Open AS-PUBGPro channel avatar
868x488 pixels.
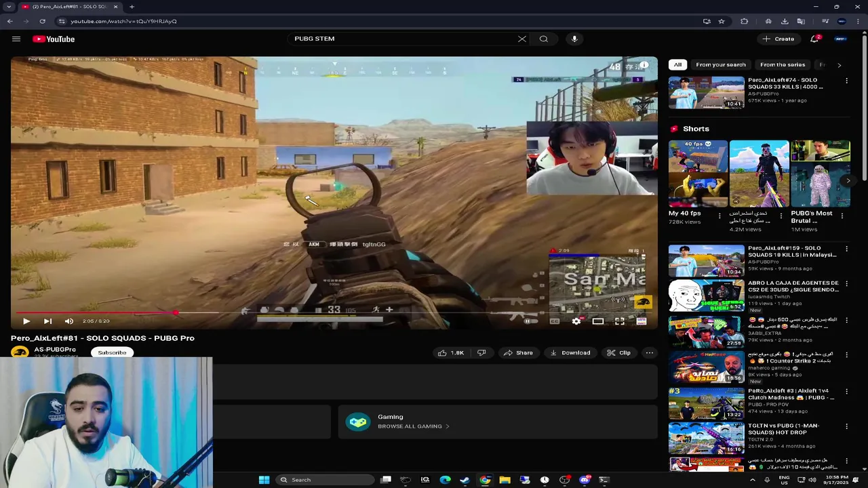pyautogui.click(x=19, y=352)
